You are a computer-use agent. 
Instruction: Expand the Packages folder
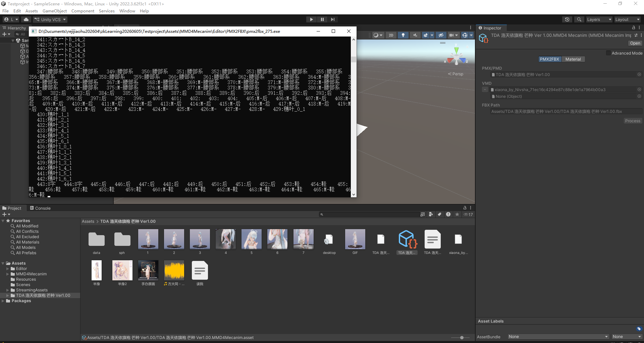pos(3,301)
